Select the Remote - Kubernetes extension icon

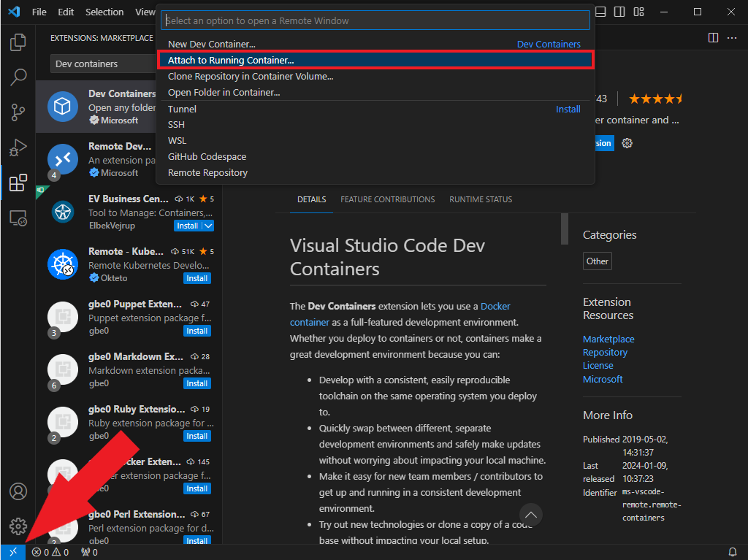63,264
